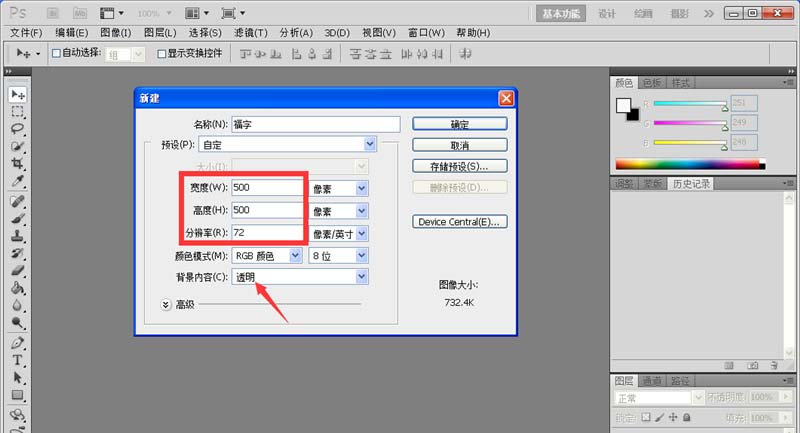Click the Name input field
Image resolution: width=800 pixels, height=433 pixels.
[316, 124]
